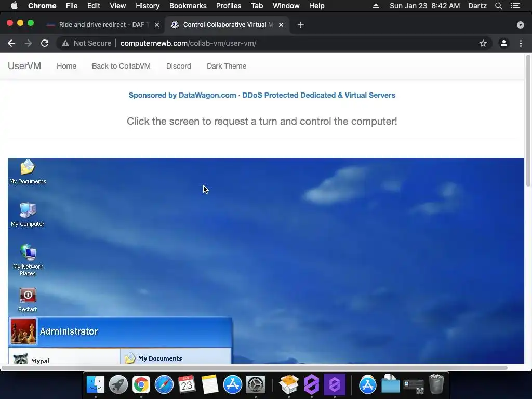The image size is (532, 399).
Task: Go to Home in navbar
Action: click(x=66, y=66)
